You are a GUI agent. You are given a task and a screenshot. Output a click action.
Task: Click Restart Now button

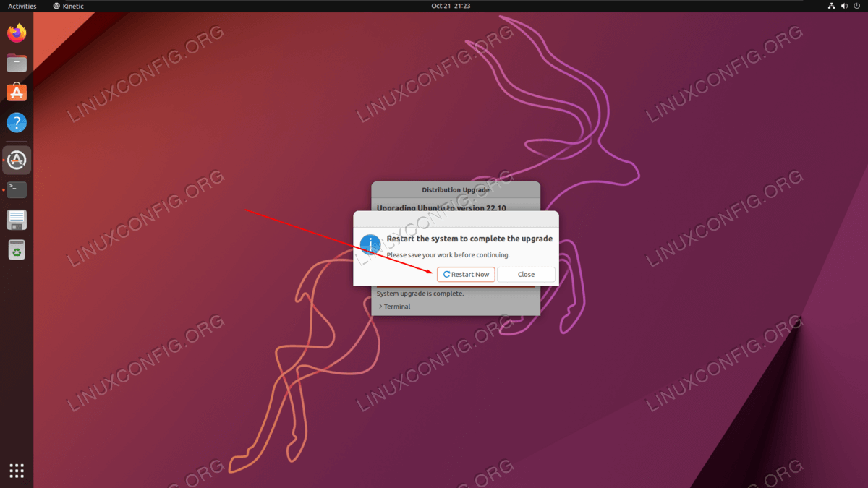466,274
